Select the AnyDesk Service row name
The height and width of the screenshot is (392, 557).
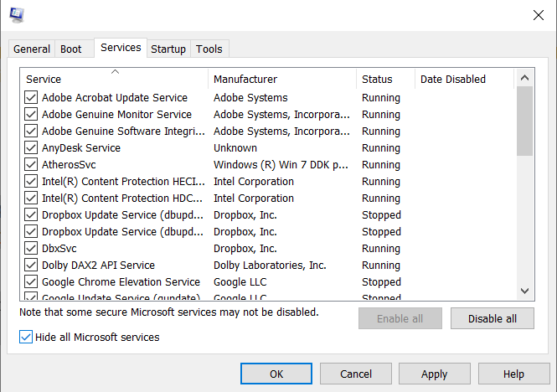(x=81, y=148)
